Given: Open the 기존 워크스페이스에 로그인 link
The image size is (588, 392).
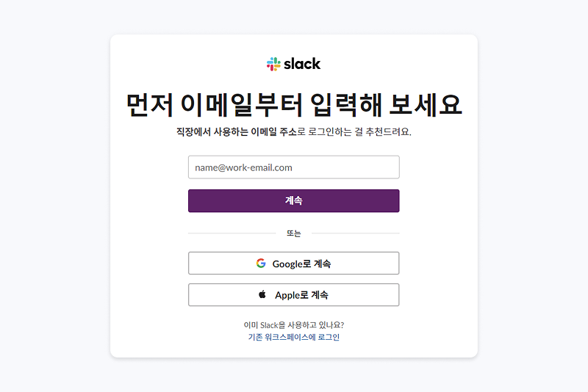Looking at the screenshot, I should pos(293,338).
